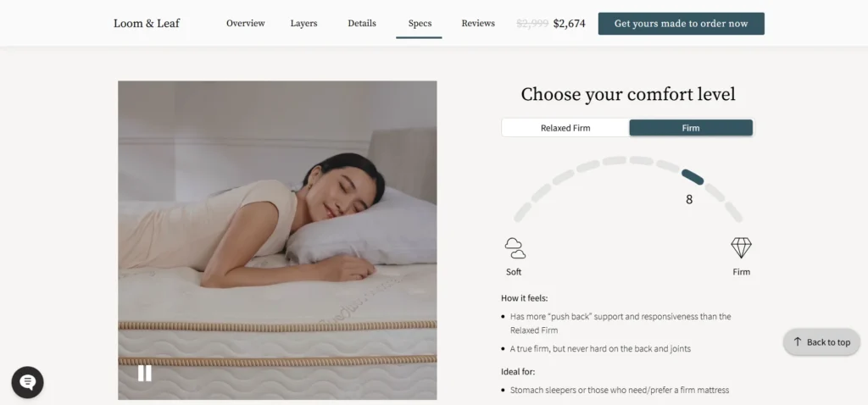868x405 pixels.
Task: Switch to the Details tab
Action: tap(362, 23)
